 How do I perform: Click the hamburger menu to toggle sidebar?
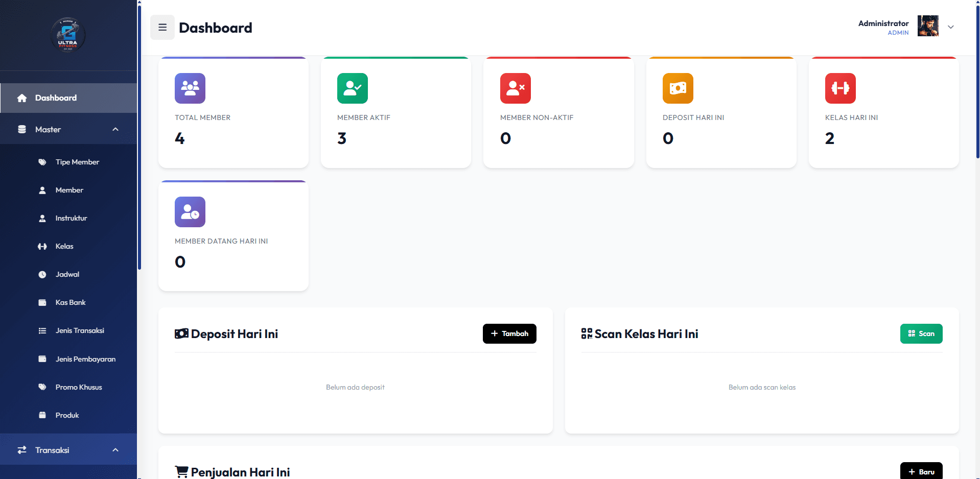(x=162, y=27)
